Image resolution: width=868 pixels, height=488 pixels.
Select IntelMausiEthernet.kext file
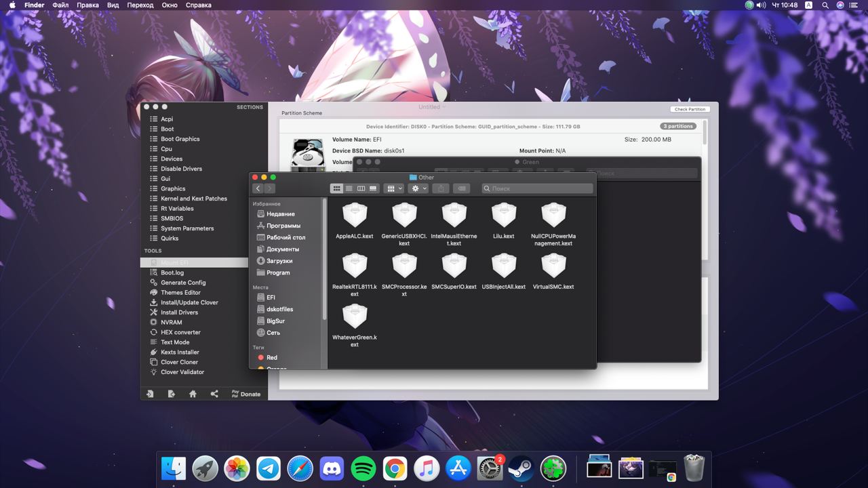point(454,224)
